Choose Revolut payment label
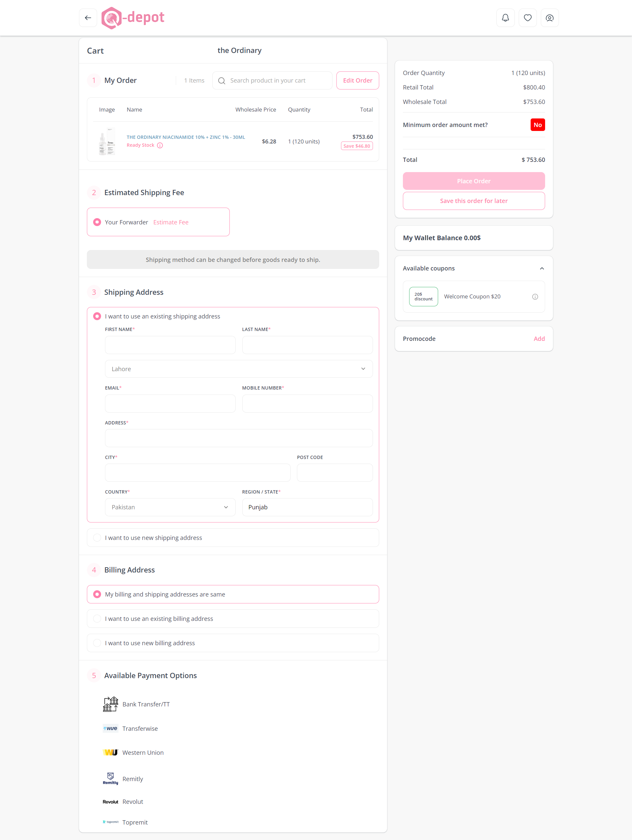 click(133, 802)
